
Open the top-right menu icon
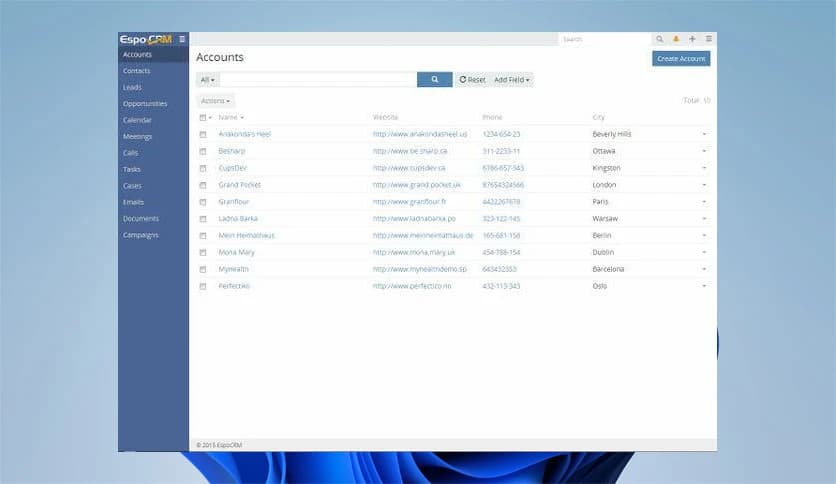click(x=709, y=39)
